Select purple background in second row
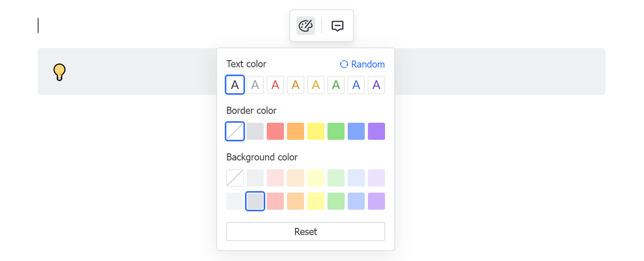This screenshot has width=644, height=261. [x=376, y=201]
